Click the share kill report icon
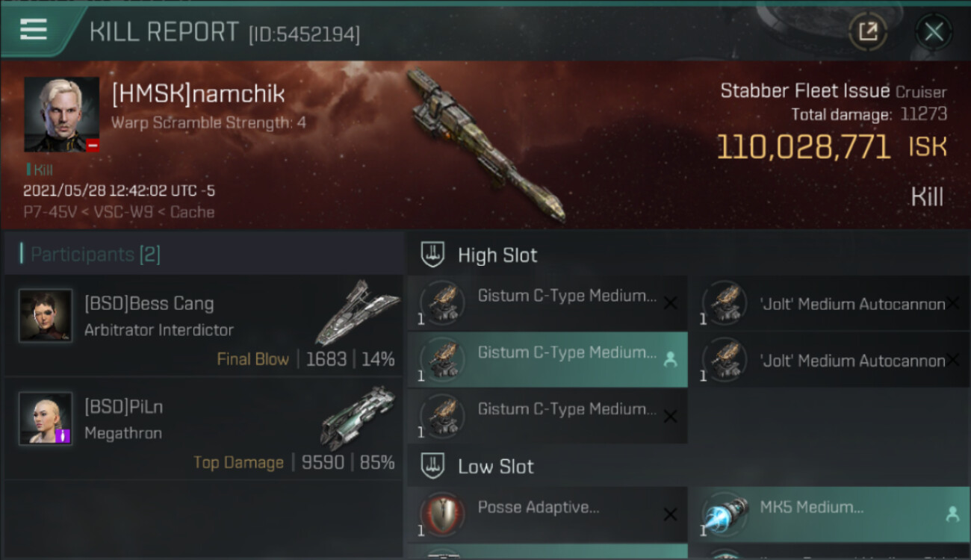Screen dimensions: 971x560 [x=868, y=32]
